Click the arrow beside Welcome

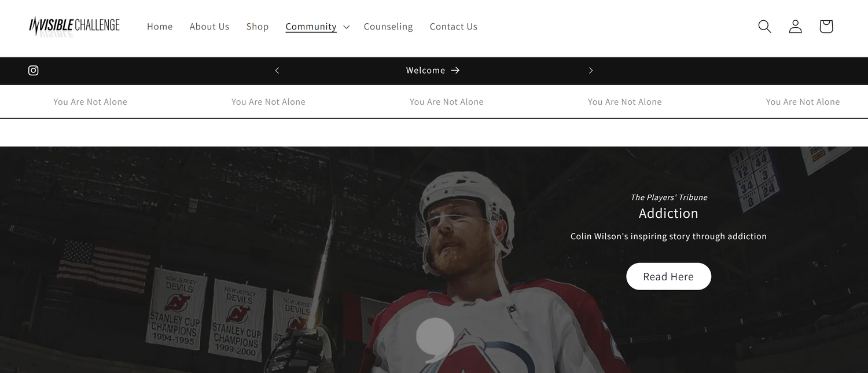pos(455,71)
